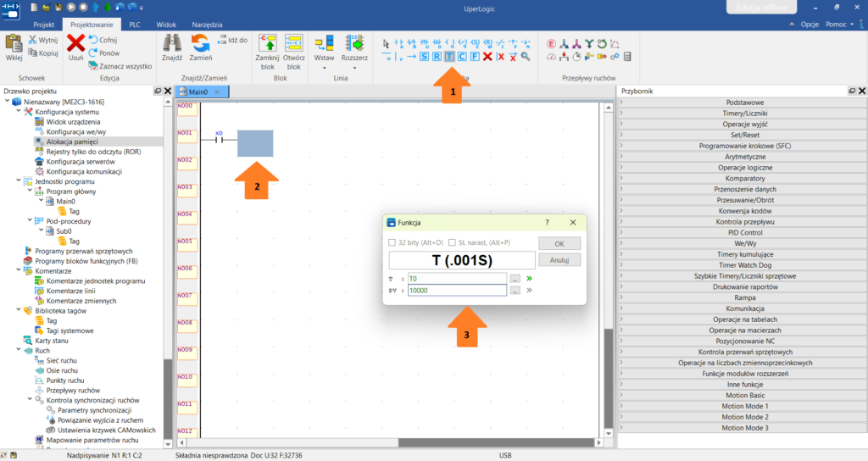Select the Set (S) function icon
The height and width of the screenshot is (461, 868).
[x=424, y=57]
